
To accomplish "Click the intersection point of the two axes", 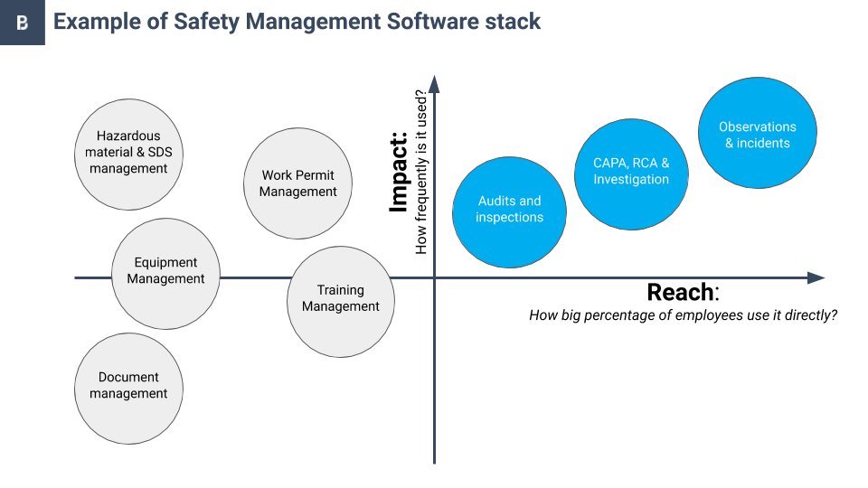I will pos(434,277).
